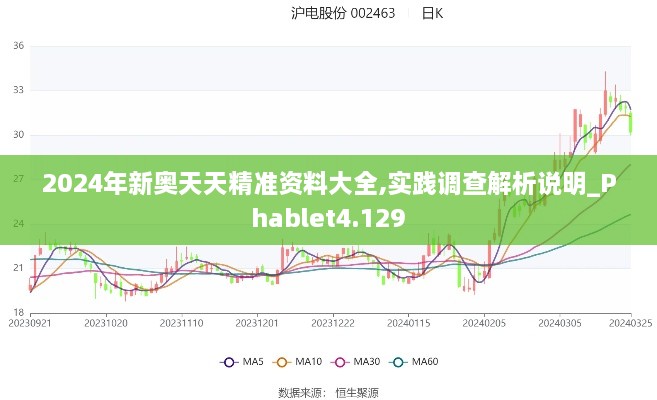Screen dimensions: 657x400
Task: Click the 20231201 date axis label
Action: point(257,323)
